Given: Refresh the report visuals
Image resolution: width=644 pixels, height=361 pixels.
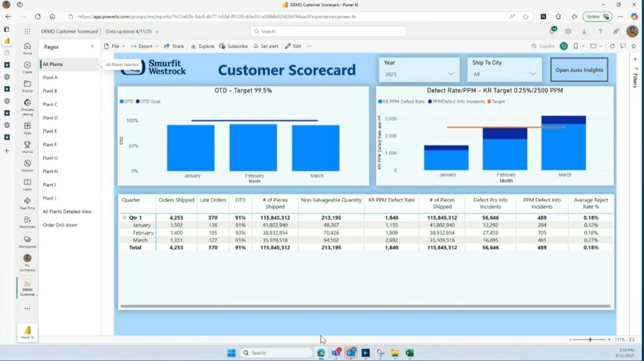Looking at the screenshot, I should (612, 46).
